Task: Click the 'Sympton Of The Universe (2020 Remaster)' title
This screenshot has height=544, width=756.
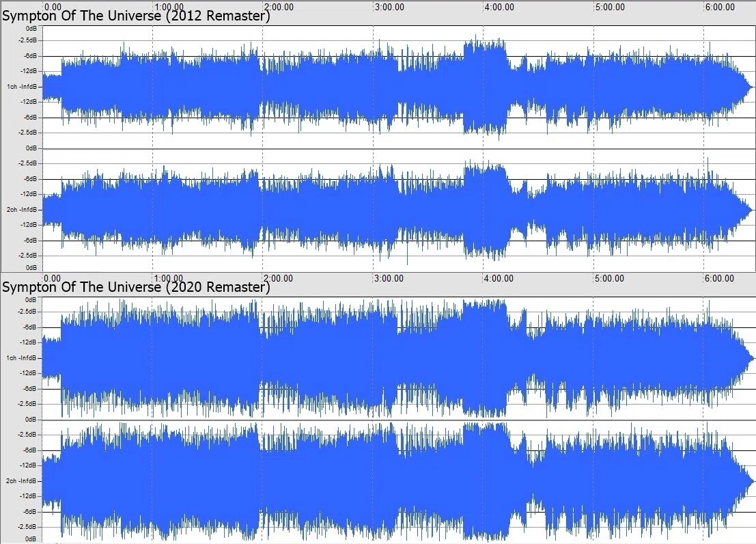Action: (136, 288)
